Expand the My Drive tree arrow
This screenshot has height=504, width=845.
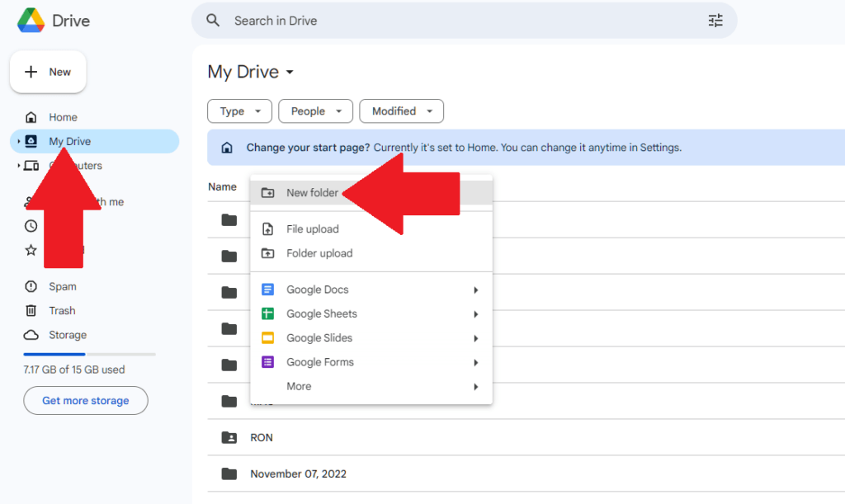18,141
